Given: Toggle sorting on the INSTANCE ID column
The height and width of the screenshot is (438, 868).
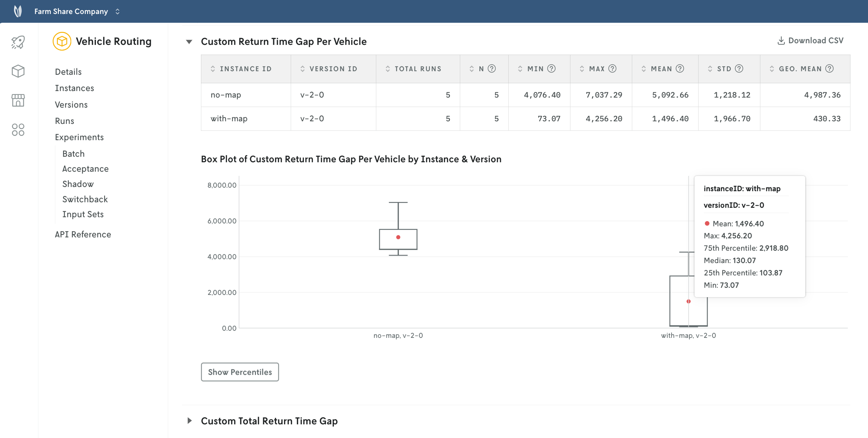Looking at the screenshot, I should (213, 68).
